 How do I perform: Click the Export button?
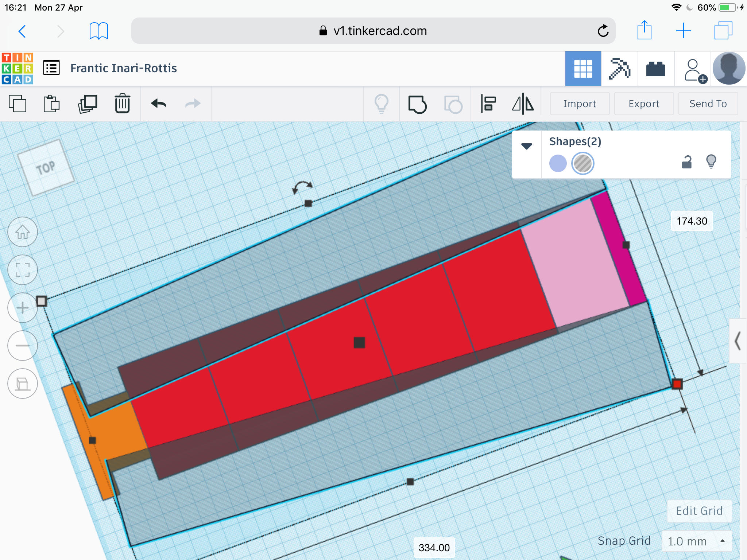[x=644, y=104]
